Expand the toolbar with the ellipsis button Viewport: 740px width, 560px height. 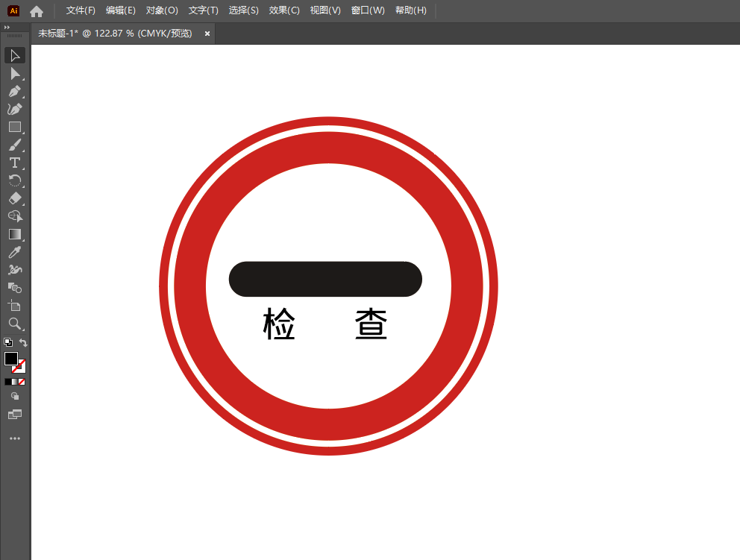14,438
